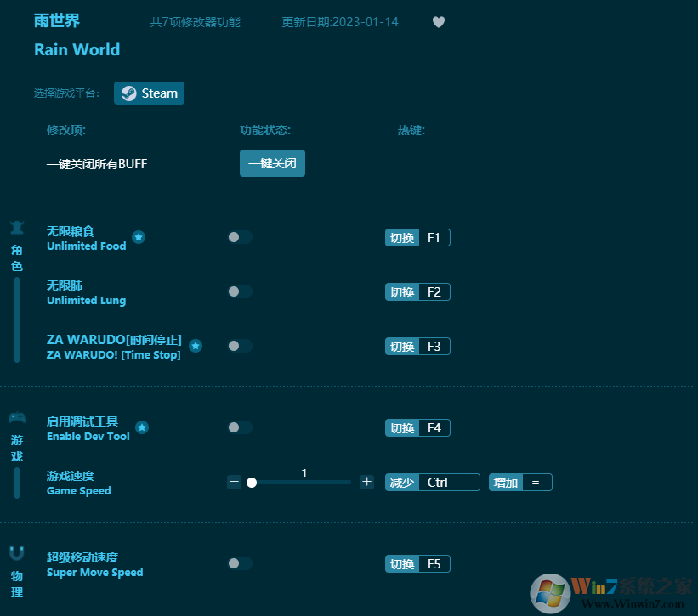Click the F4 hotkey field for Dev Tool
Image resolution: width=698 pixels, height=616 pixels.
pos(434,428)
